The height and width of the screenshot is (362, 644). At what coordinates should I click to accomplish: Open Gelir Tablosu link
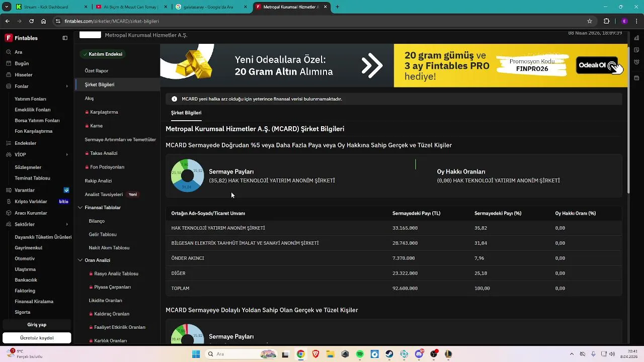point(103,234)
